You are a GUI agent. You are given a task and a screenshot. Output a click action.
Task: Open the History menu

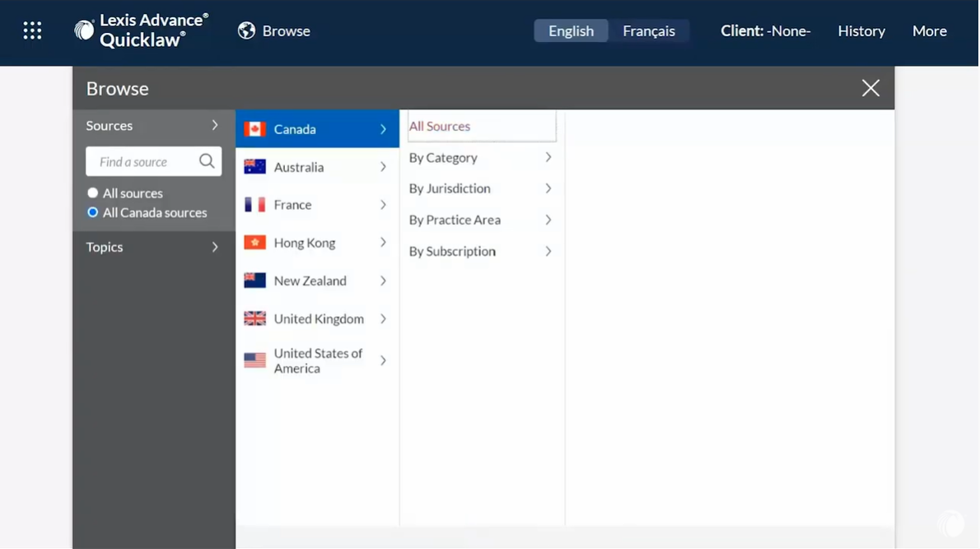point(861,31)
